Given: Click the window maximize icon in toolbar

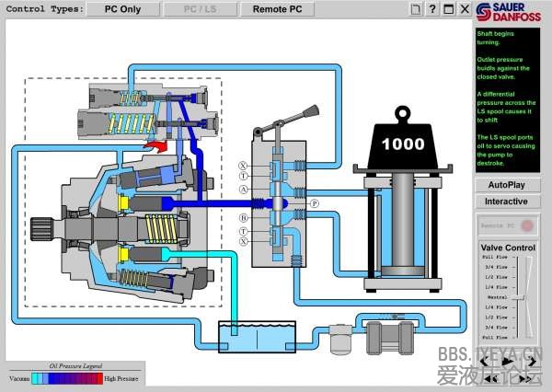Looking at the screenshot, I should pyautogui.click(x=448, y=10).
